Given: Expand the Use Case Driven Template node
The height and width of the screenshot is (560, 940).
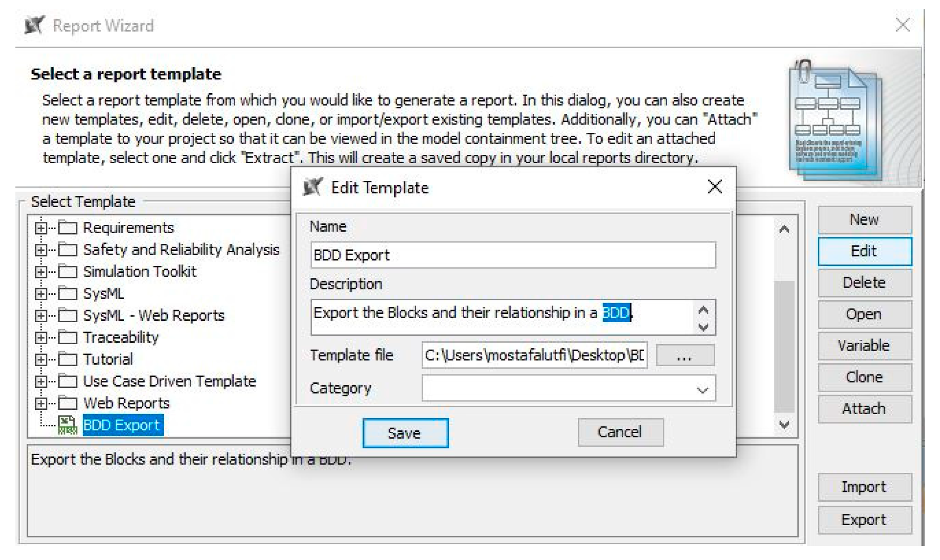Looking at the screenshot, I should click(41, 381).
